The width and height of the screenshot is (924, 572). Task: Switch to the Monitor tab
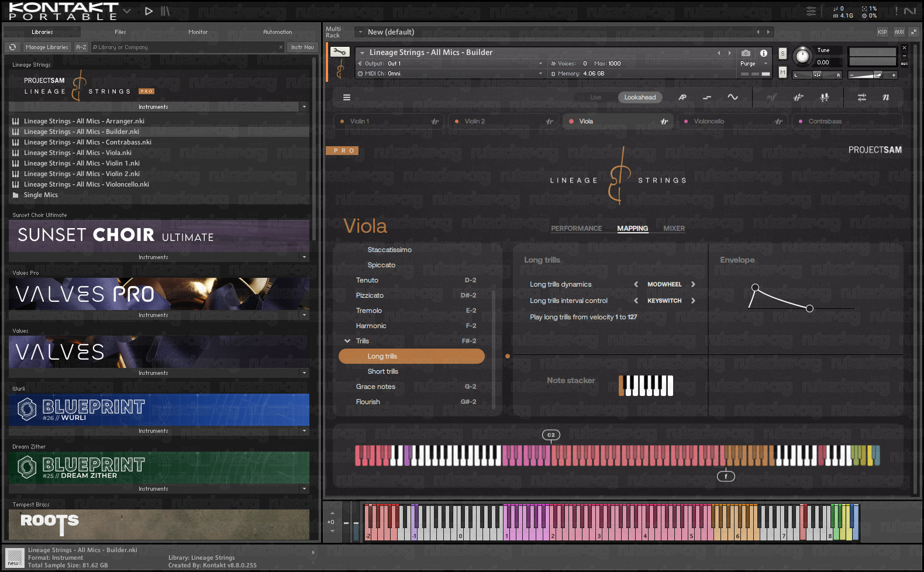pyautogui.click(x=198, y=32)
